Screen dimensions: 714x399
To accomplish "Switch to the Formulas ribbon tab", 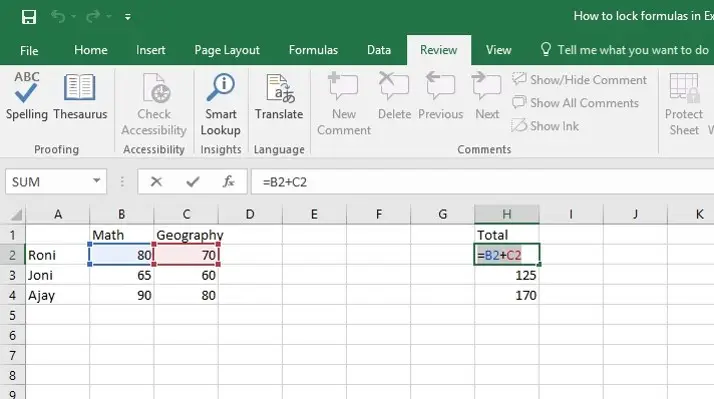I will (313, 50).
